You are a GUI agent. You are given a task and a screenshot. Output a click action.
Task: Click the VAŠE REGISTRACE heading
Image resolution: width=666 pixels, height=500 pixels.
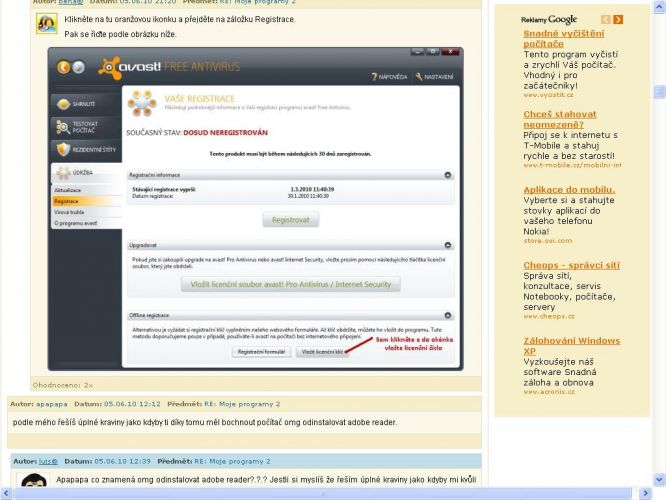click(x=200, y=99)
